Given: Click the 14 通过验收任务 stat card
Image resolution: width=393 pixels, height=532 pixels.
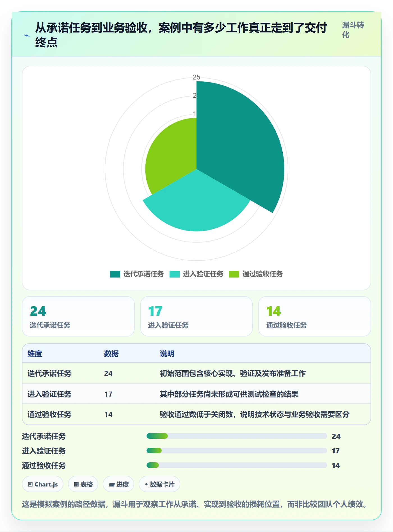Looking at the screenshot, I should pos(315,316).
